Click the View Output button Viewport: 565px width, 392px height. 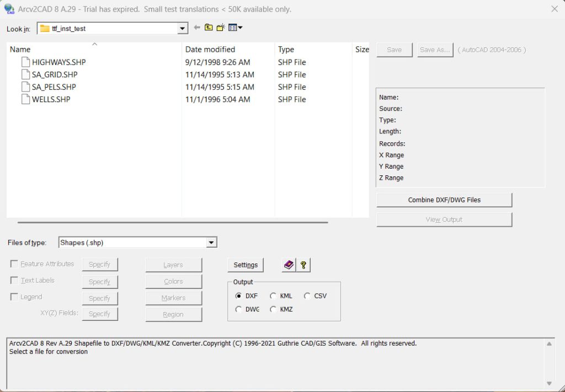pyautogui.click(x=444, y=219)
